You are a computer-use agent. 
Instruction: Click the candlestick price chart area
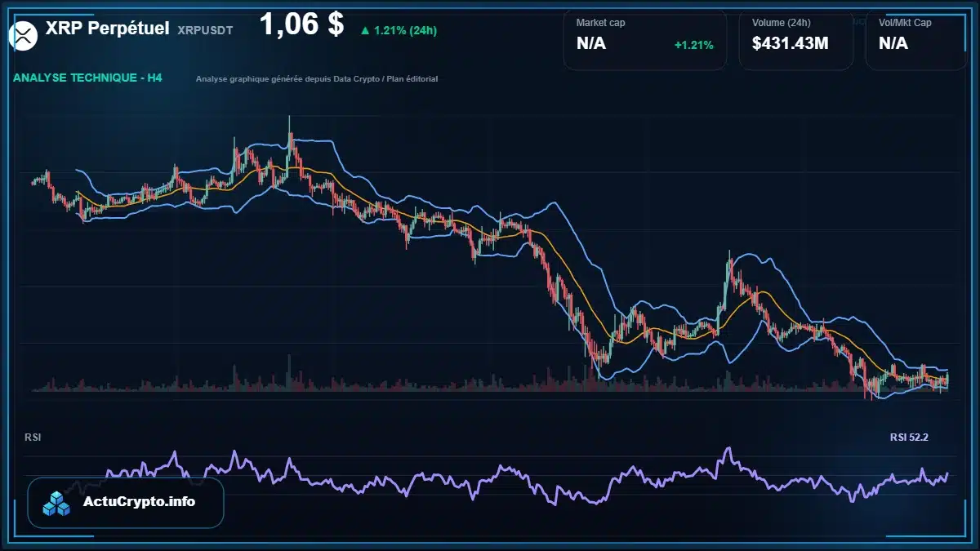(490, 257)
